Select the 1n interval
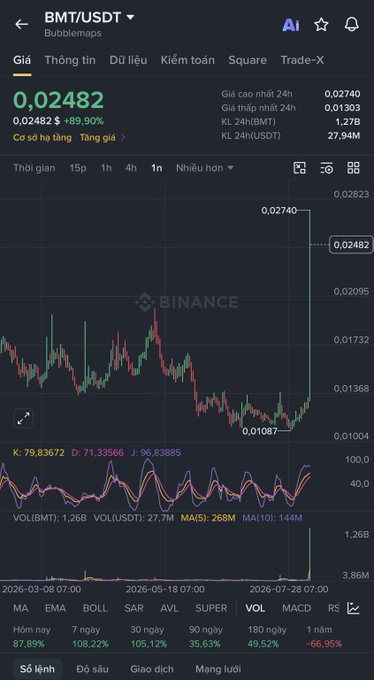The width and height of the screenshot is (374, 680). coord(157,168)
